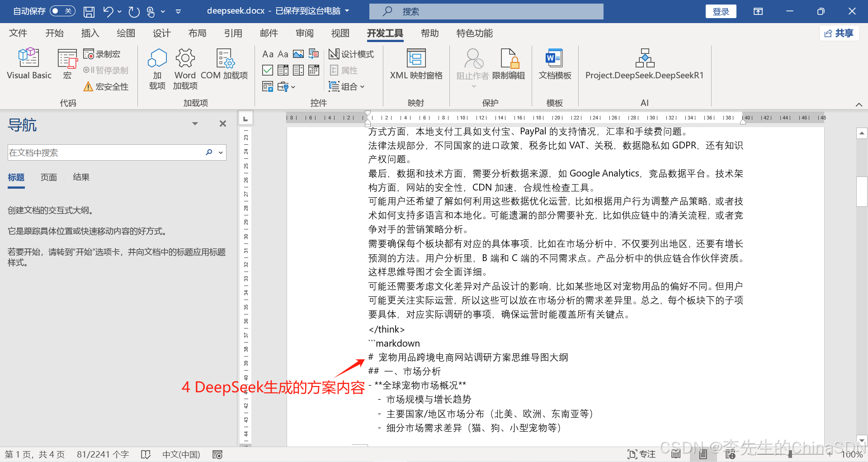Start recording a macro
This screenshot has height=462, width=868.
102,54
